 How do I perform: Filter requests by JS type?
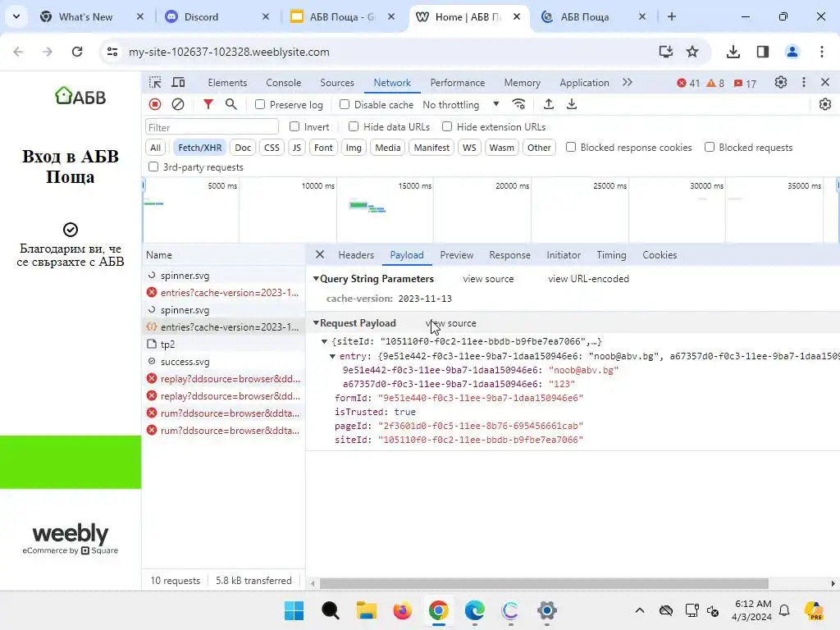[x=297, y=148]
